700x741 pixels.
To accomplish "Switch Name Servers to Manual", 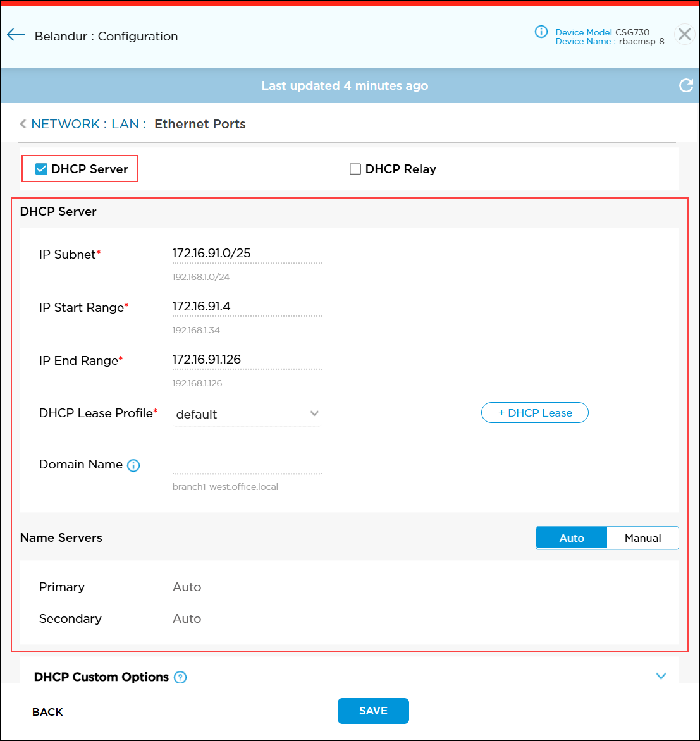I will click(x=642, y=538).
